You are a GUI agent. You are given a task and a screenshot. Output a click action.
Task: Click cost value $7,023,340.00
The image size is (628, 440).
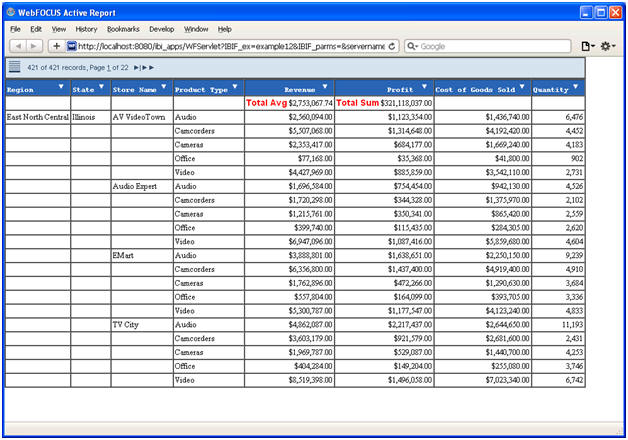pyautogui.click(x=507, y=380)
